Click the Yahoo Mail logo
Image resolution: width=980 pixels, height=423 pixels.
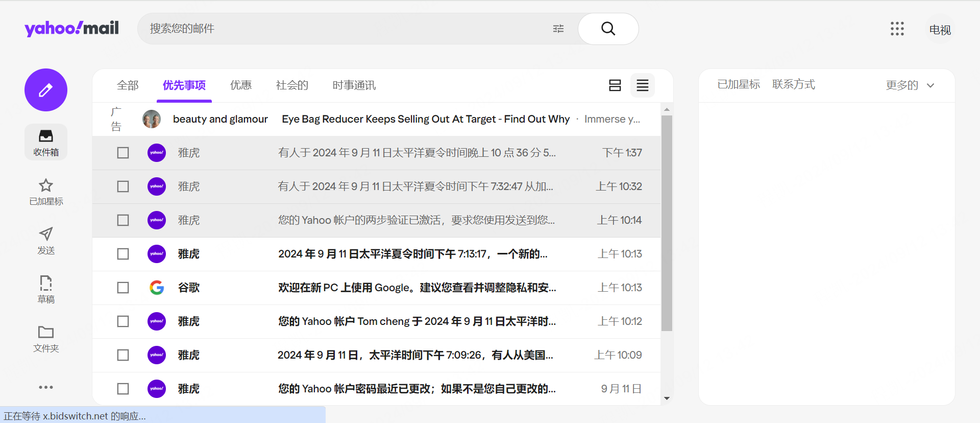[71, 29]
